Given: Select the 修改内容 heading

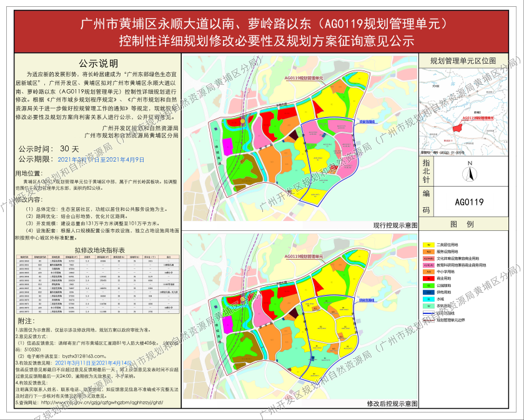Looking at the screenshot, I should pyautogui.click(x=29, y=200).
